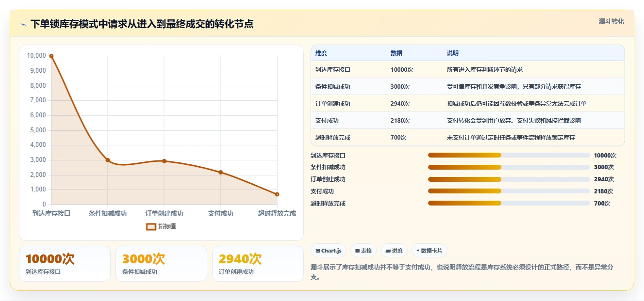Click chart data point at 超时释放完成

pos(277,194)
